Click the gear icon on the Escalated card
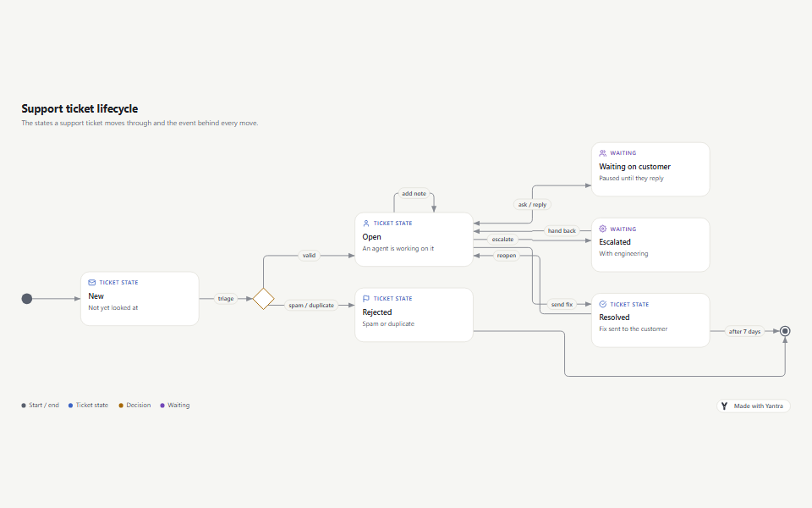The width and height of the screenshot is (812, 508). pyautogui.click(x=603, y=229)
